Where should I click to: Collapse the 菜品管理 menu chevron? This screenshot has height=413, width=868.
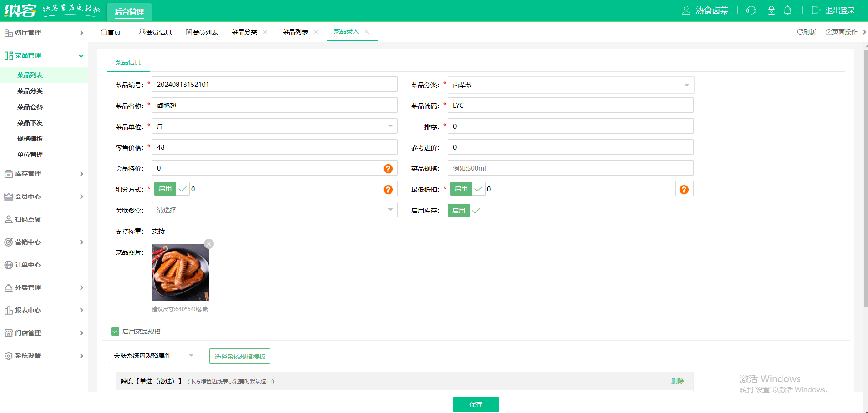[81, 56]
